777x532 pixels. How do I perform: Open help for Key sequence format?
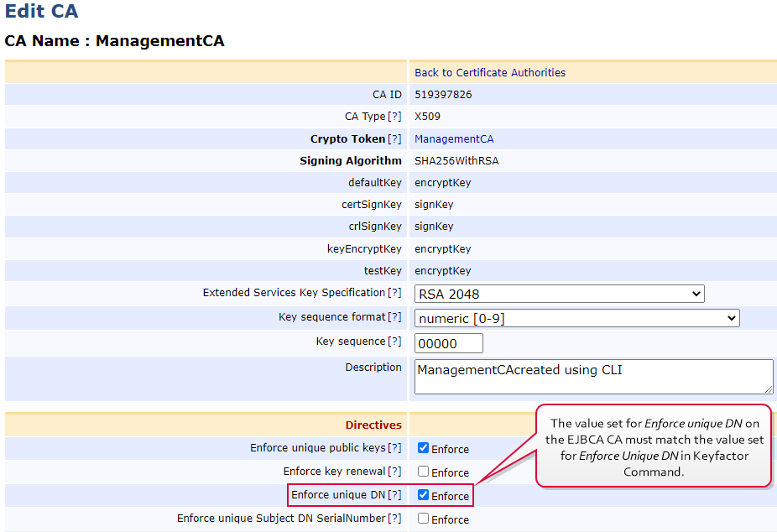[x=394, y=317]
